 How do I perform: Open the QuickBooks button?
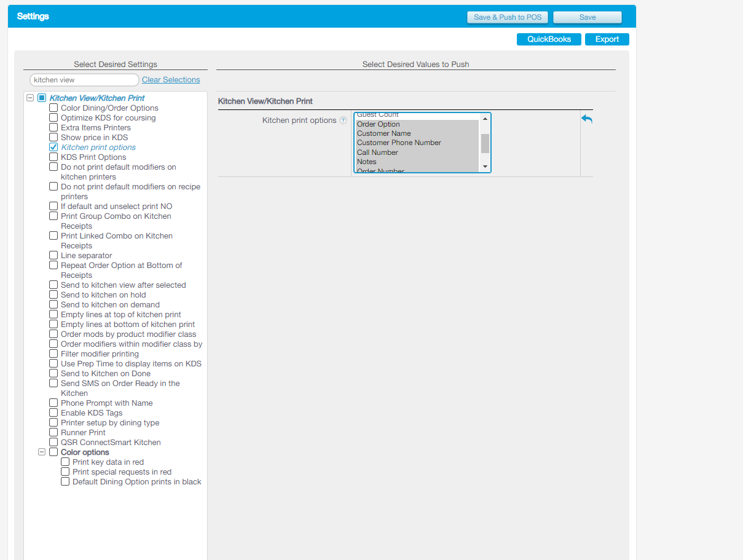click(549, 39)
